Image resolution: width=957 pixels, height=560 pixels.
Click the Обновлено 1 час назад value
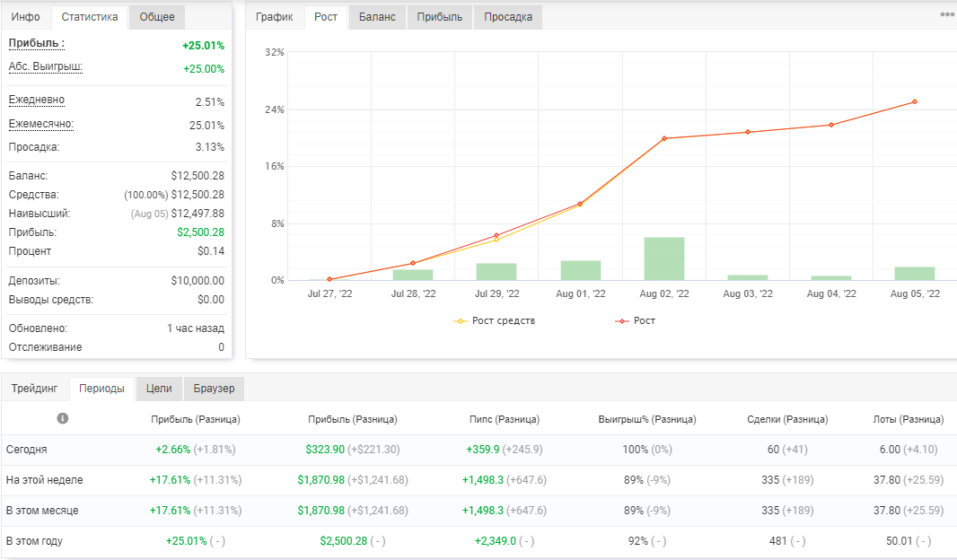coord(196,328)
